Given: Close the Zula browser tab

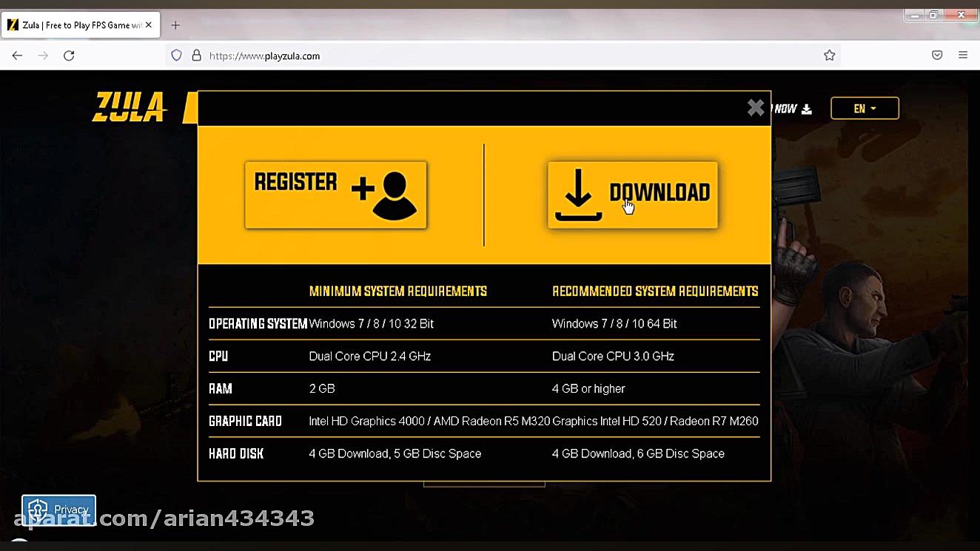Looking at the screenshot, I should tap(148, 25).
